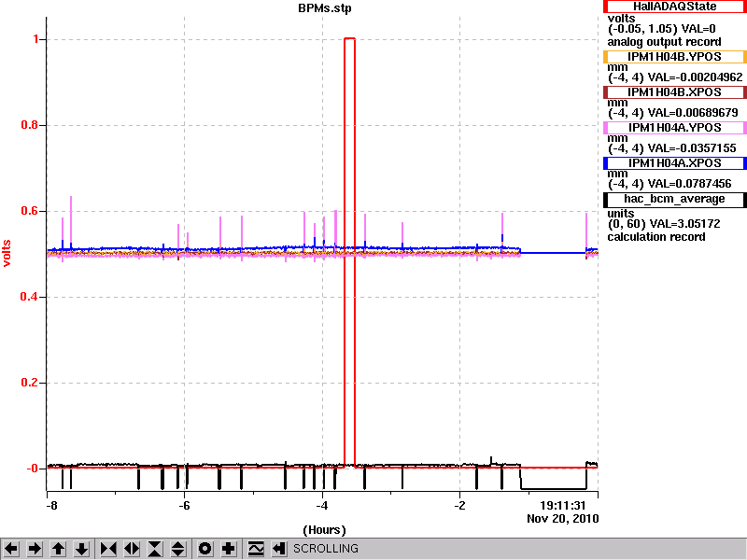Pan the graph right with the right arrow
The image size is (747, 560).
tap(35, 549)
